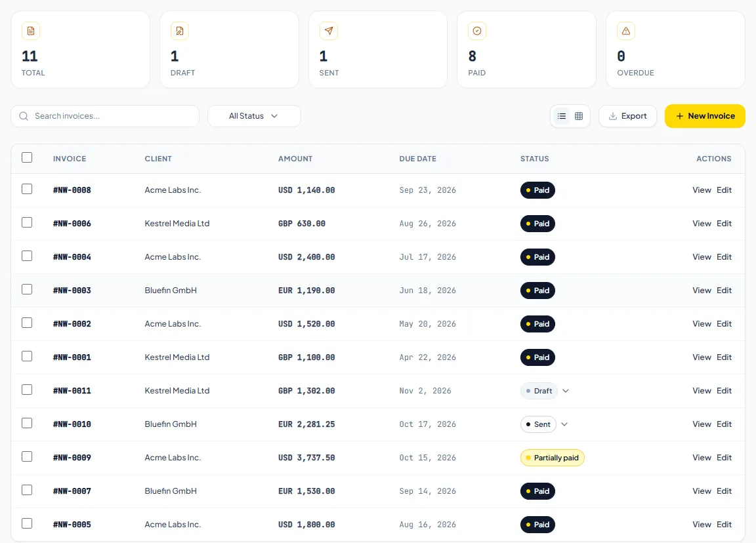Image resolution: width=756 pixels, height=543 pixels.
Task: Click the Search invoices input field
Action: point(105,116)
